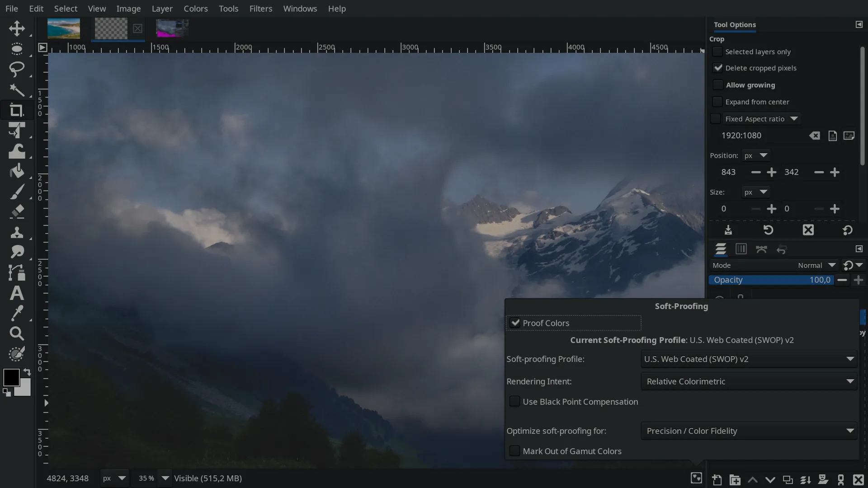Image resolution: width=868 pixels, height=488 pixels.
Task: Select the Text tool
Action: (x=16, y=292)
